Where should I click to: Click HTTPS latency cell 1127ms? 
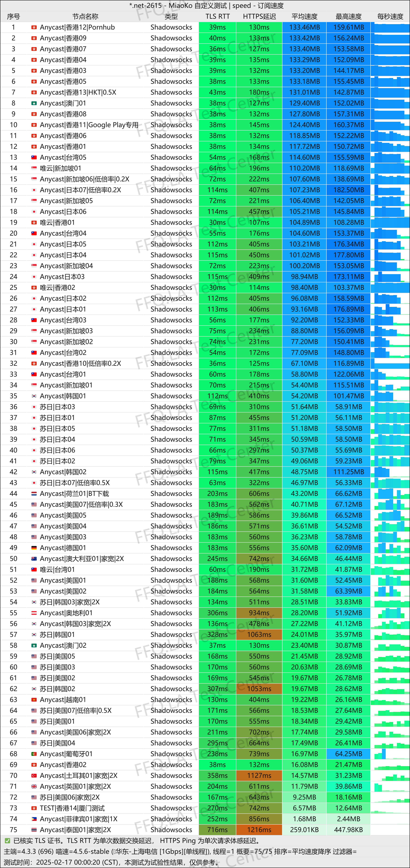259,776
